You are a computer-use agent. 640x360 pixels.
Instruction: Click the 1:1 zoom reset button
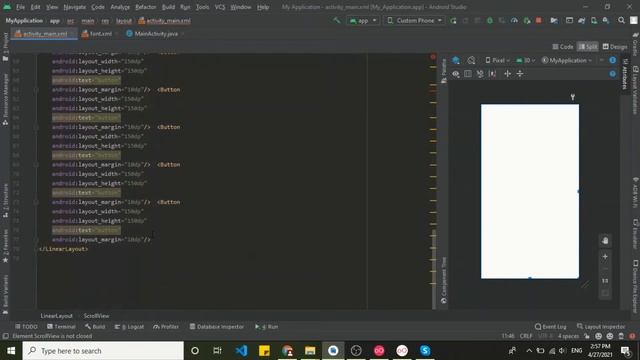605,281
